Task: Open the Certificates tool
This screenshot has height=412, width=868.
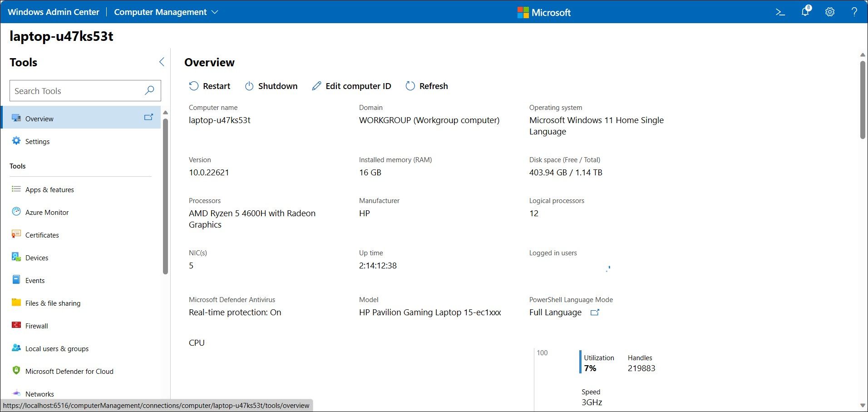Action: (42, 235)
